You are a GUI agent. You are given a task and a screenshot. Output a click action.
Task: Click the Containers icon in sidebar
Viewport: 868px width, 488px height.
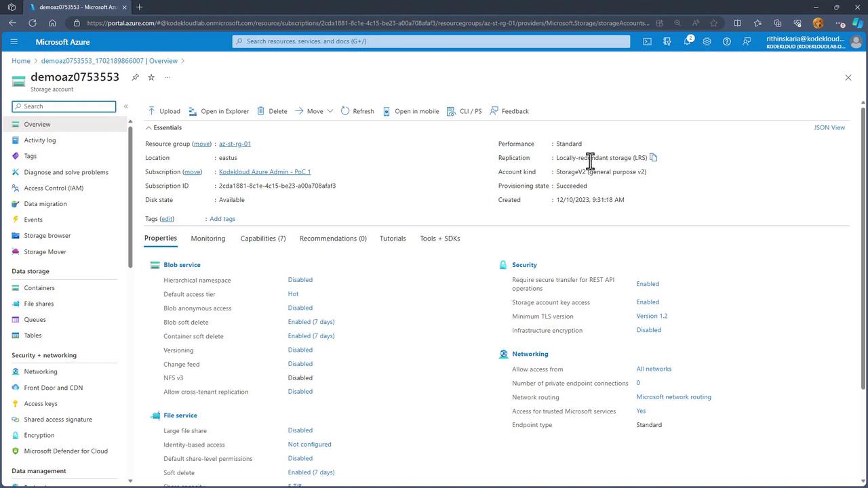[x=16, y=288]
